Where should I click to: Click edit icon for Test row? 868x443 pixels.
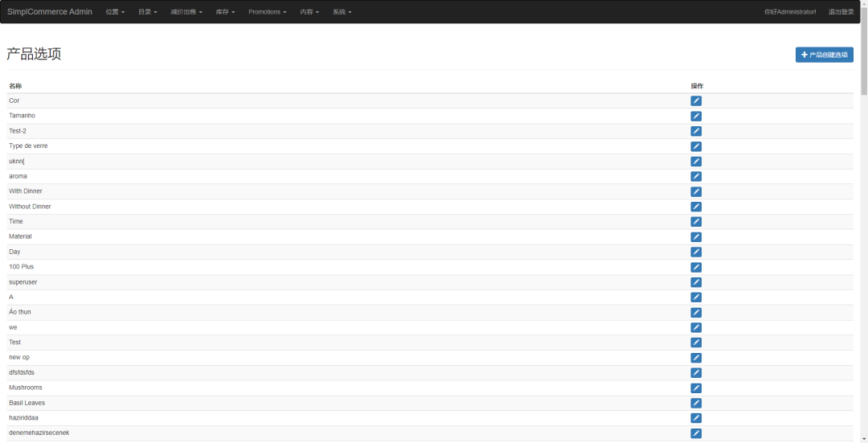tap(696, 343)
